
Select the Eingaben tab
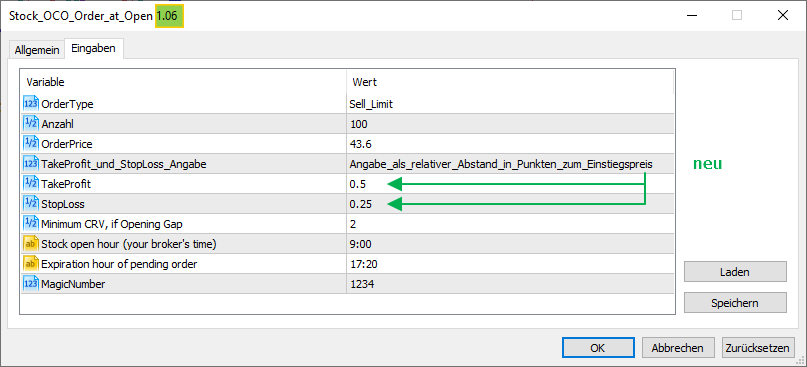tap(93, 49)
